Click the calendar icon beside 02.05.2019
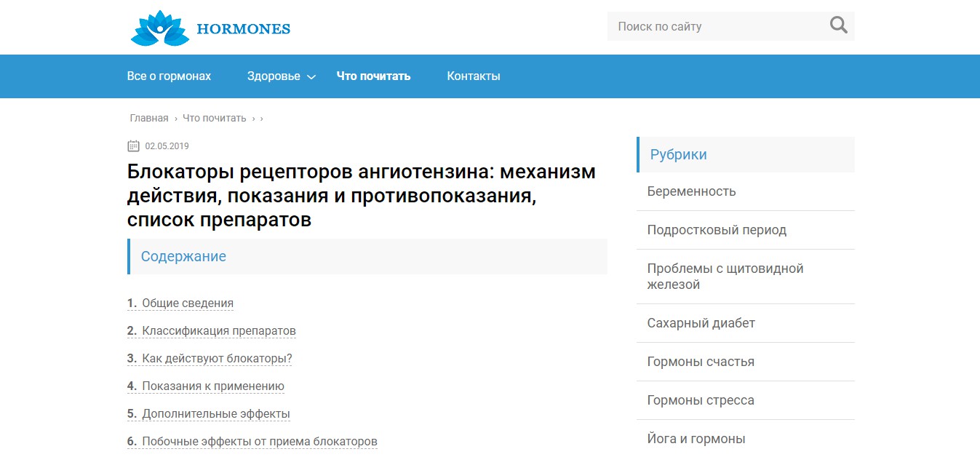This screenshot has height=457, width=980. pos(133,146)
